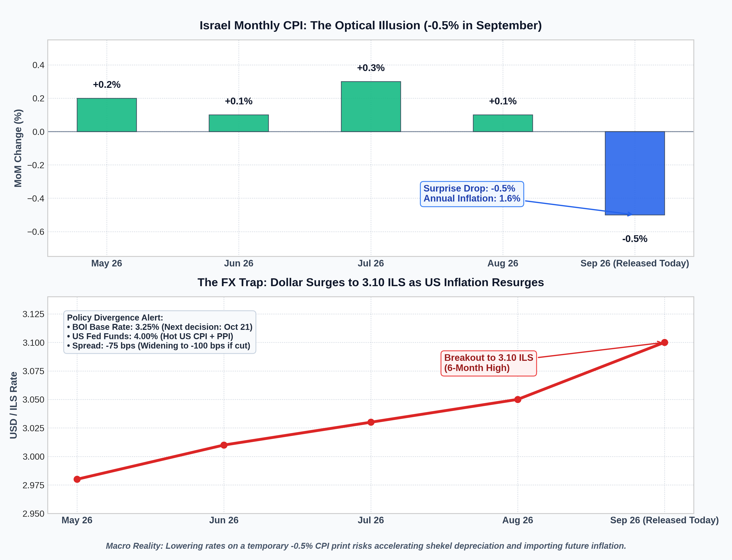Screen dimensions: 732x560
Task: Click the '−0.6' tick on the CPI axis
Action: pyautogui.click(x=36, y=232)
